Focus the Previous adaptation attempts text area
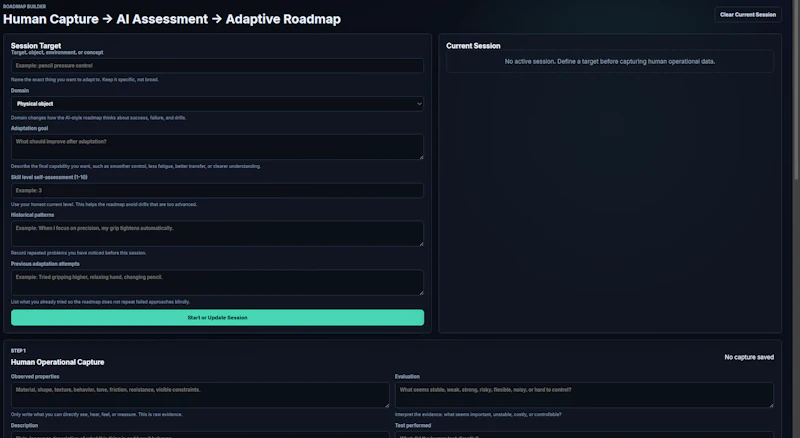Viewport: 800px width, 438px height. (217, 282)
